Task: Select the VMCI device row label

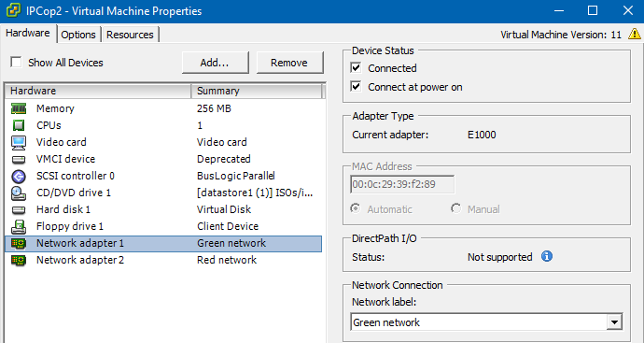Action: [65, 159]
